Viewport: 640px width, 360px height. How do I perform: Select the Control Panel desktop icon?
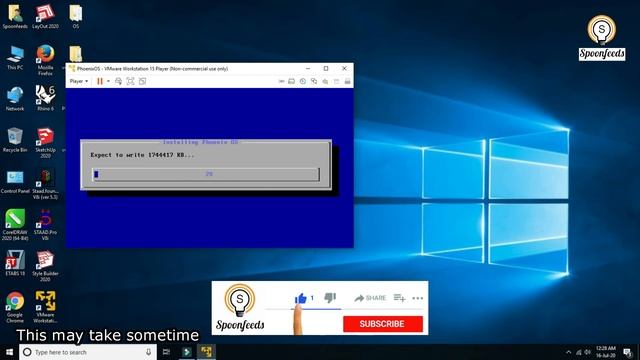pyautogui.click(x=15, y=182)
